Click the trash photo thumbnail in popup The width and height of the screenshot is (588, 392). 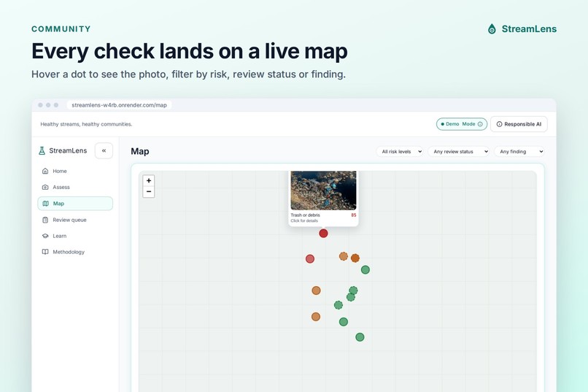[x=323, y=191]
